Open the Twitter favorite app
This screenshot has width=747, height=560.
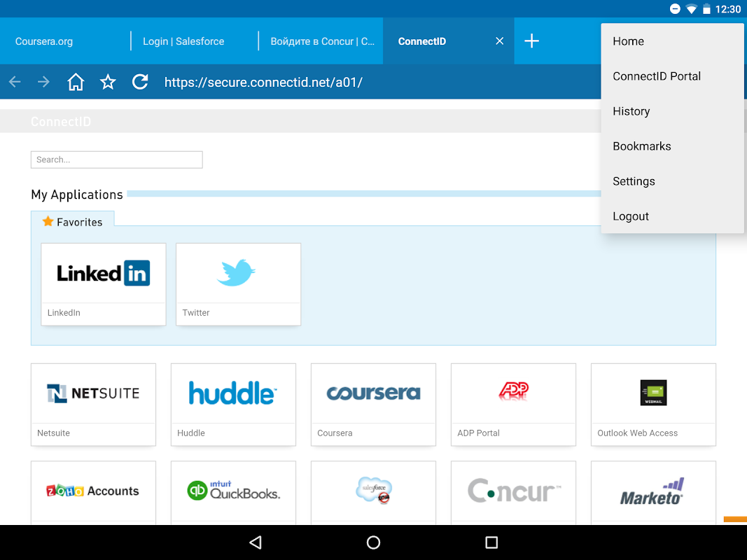tap(238, 284)
